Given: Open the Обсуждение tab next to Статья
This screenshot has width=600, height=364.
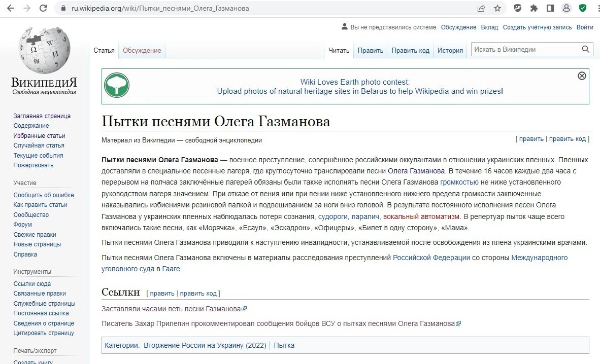Looking at the screenshot, I should (x=142, y=51).
